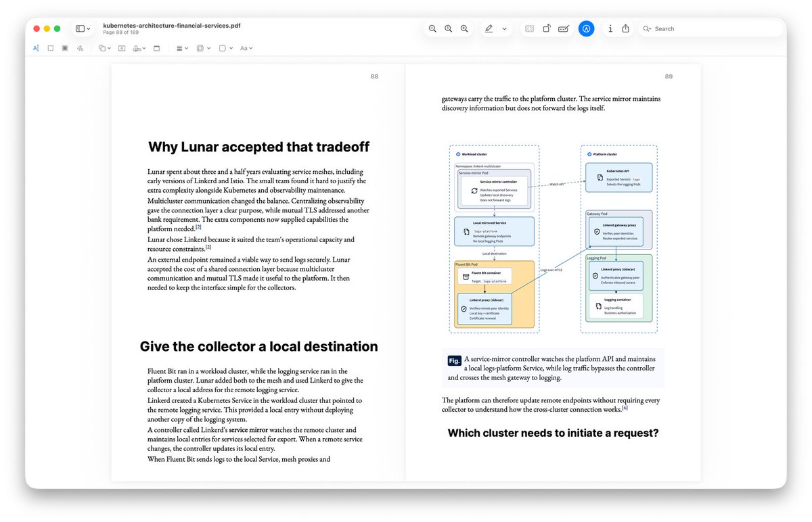The width and height of the screenshot is (812, 522).
Task: Click the PDF file name in title bar
Action: pos(172,26)
